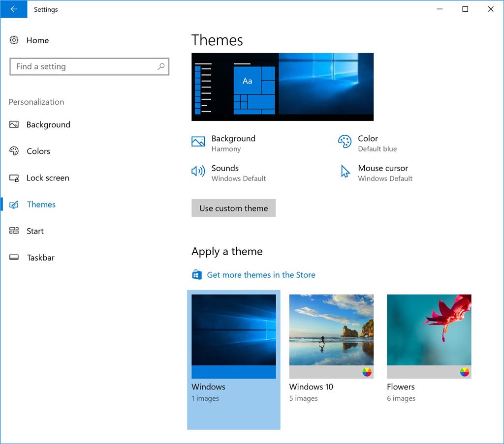
Task: Open Start personalization settings
Action: pos(35,231)
